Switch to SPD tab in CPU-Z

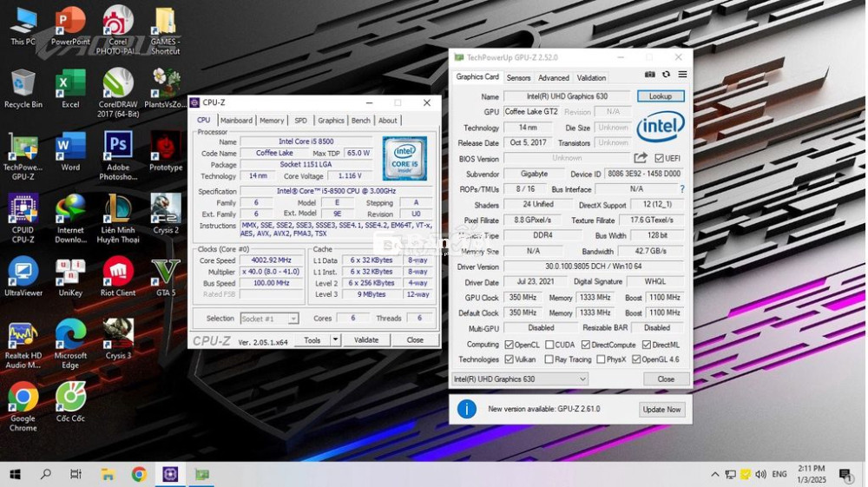point(300,120)
